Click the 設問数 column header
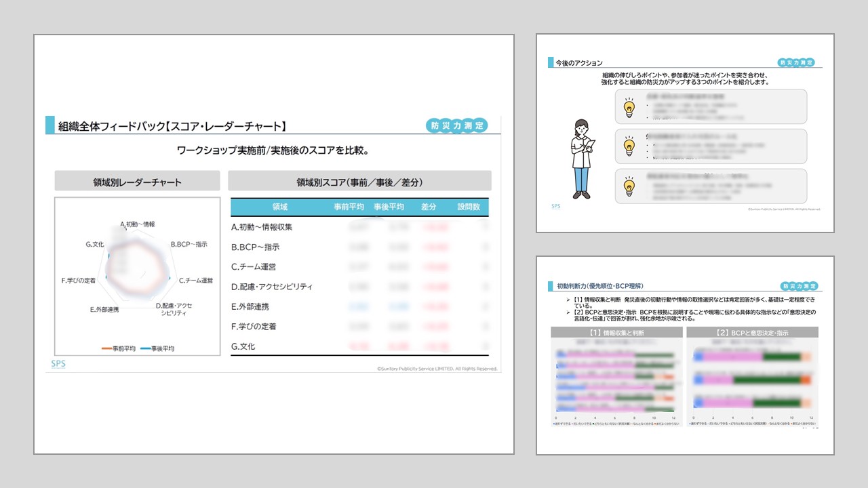 [469, 207]
